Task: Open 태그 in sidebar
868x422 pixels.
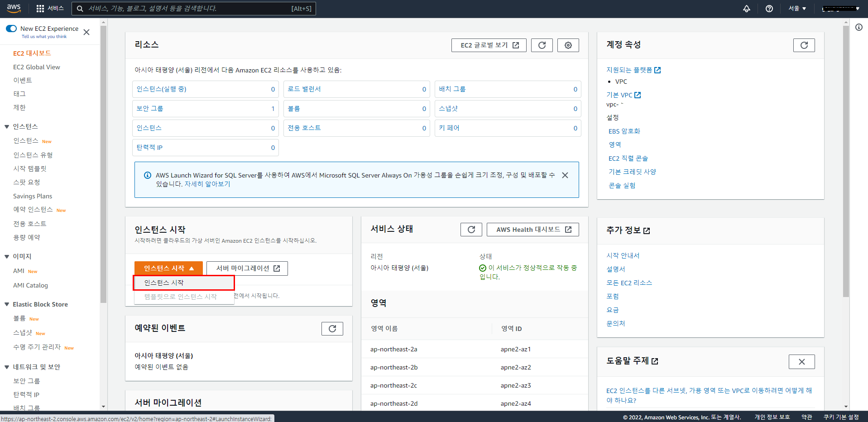Action: (x=19, y=94)
